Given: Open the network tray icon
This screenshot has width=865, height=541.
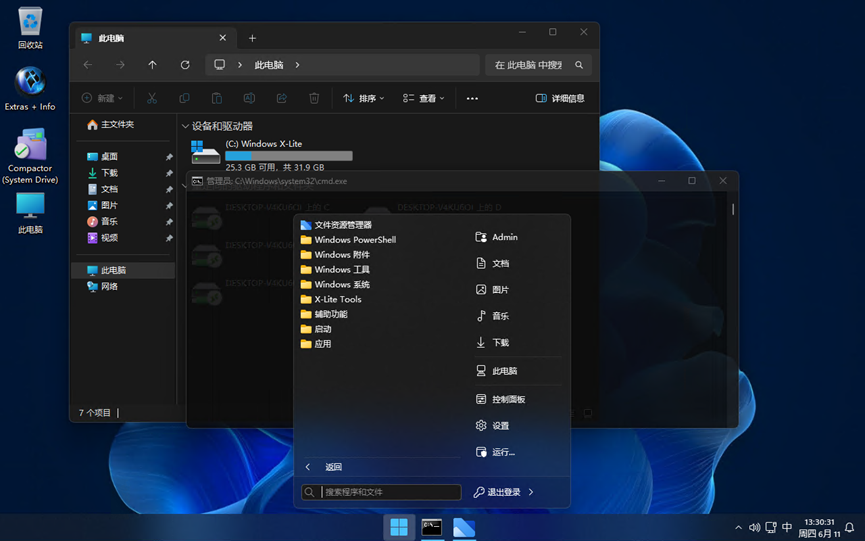Looking at the screenshot, I should click(x=771, y=528).
